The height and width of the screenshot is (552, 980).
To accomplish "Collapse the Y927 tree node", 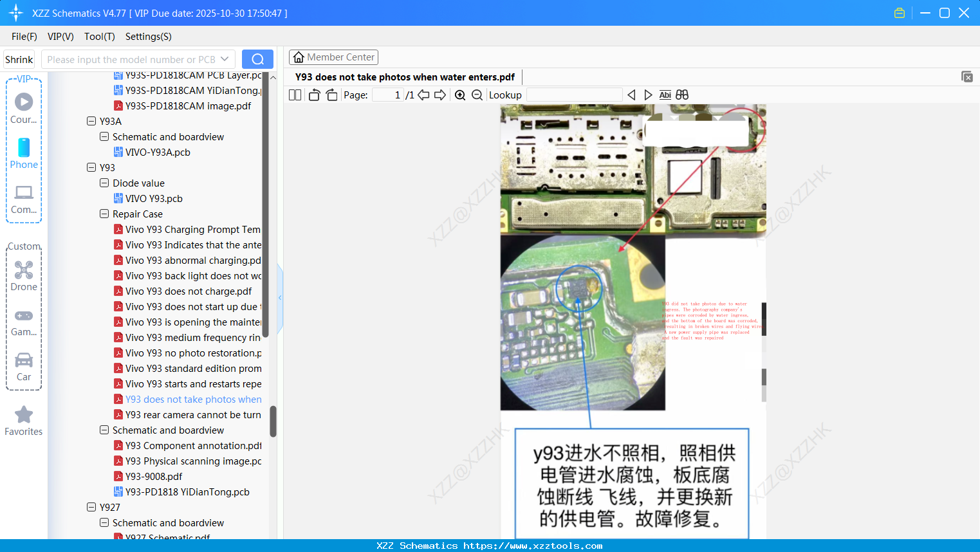I will click(91, 508).
